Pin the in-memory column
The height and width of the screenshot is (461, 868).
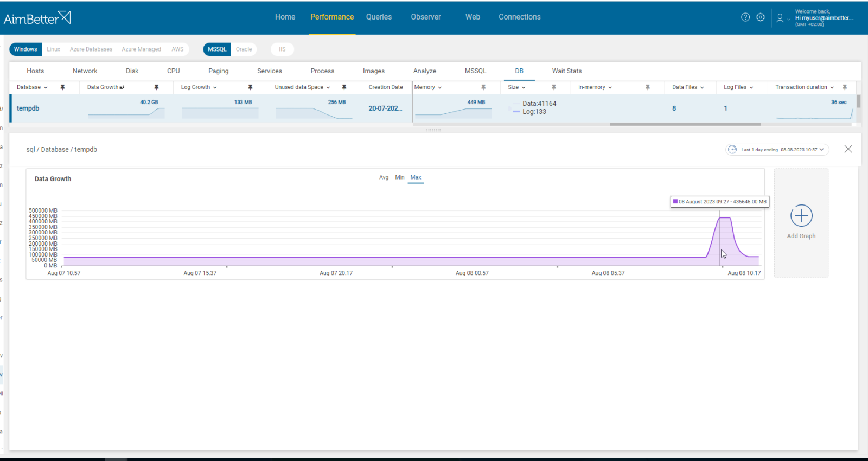click(x=648, y=87)
